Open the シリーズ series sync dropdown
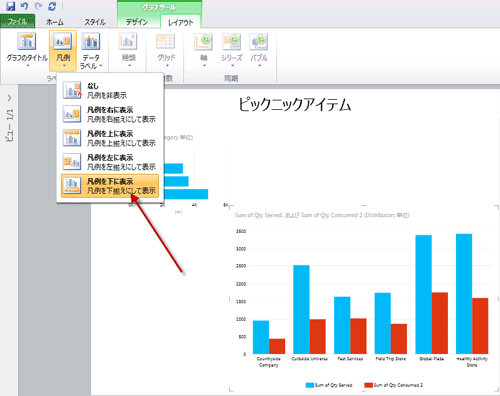The image size is (500, 396). [232, 50]
